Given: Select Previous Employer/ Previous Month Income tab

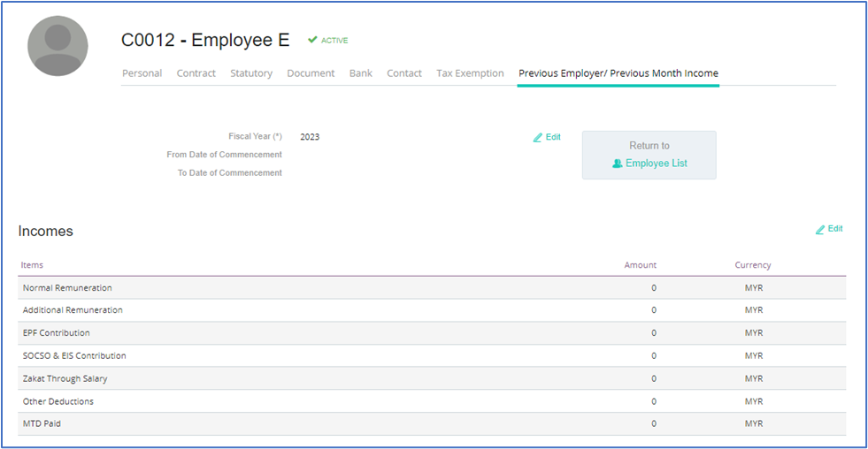Looking at the screenshot, I should [618, 73].
